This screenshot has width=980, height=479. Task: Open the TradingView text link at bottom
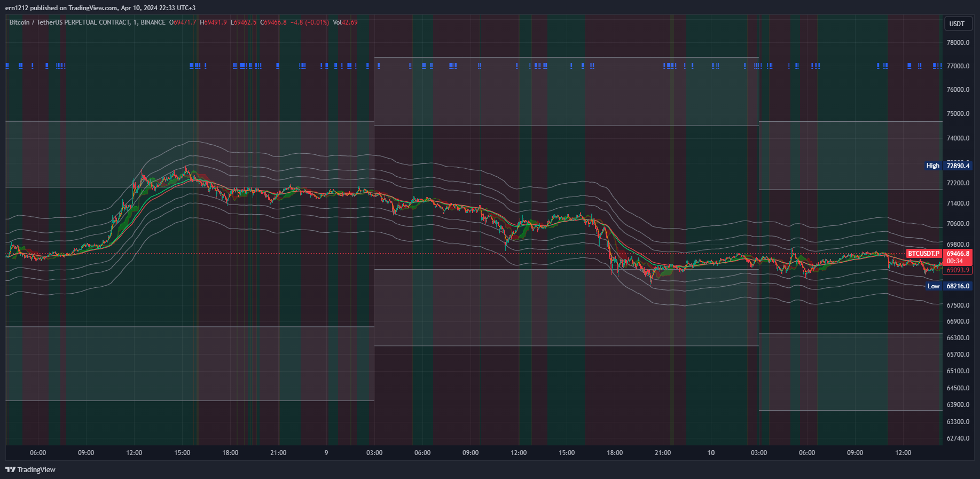36,469
